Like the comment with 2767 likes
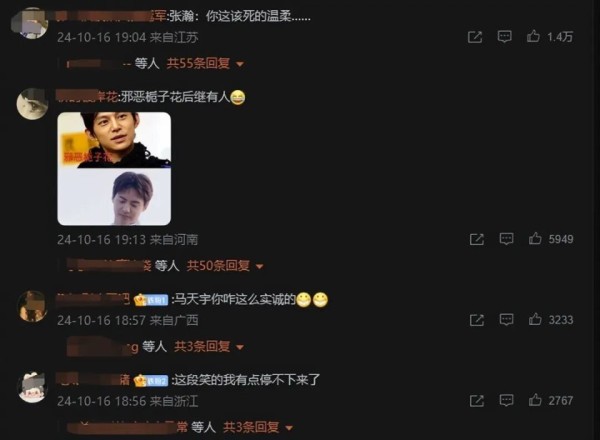600x440 pixels. click(x=535, y=400)
